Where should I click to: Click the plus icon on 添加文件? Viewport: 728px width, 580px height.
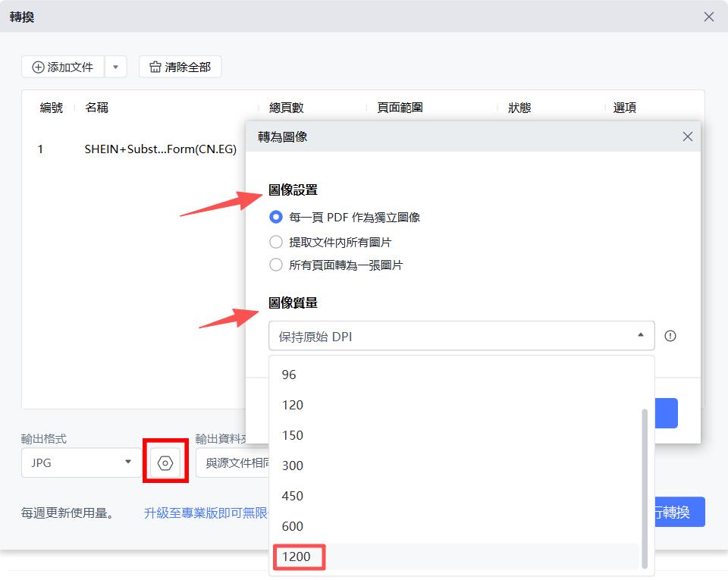pos(37,67)
